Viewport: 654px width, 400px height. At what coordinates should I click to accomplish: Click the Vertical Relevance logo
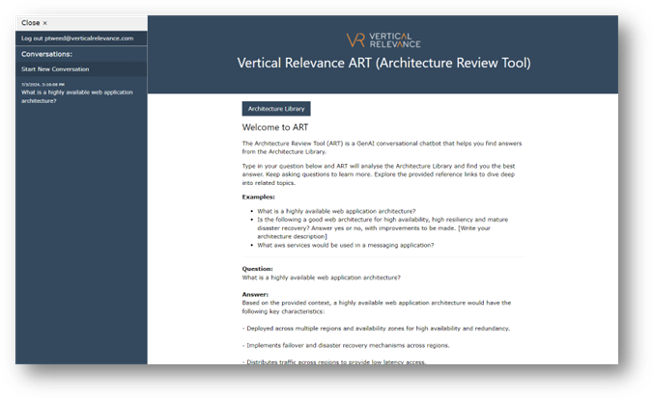point(383,40)
